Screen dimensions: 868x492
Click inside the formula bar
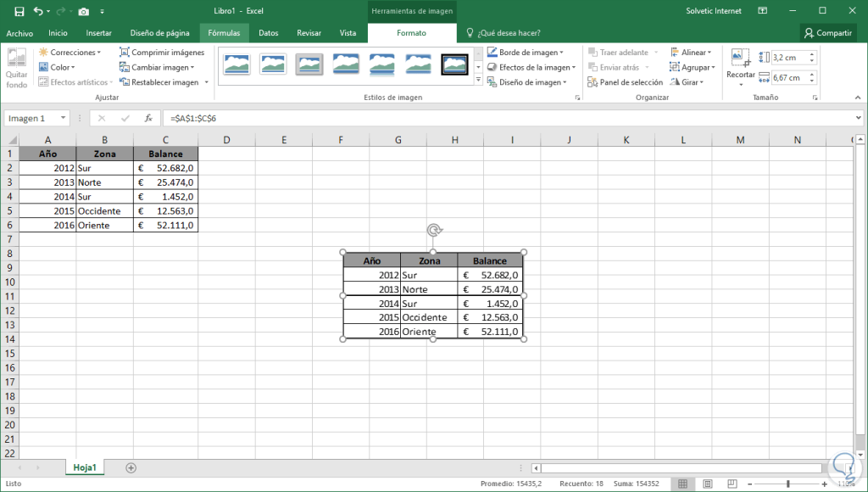coord(339,118)
